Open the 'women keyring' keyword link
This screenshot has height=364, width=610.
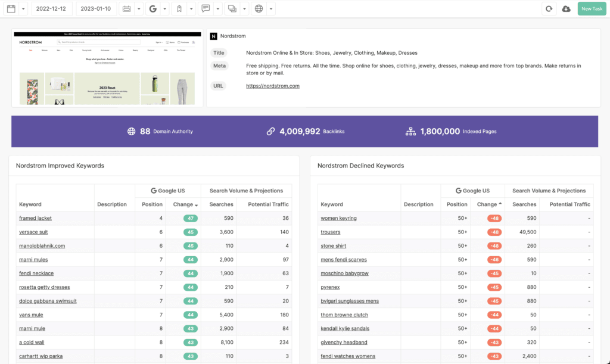pos(338,218)
